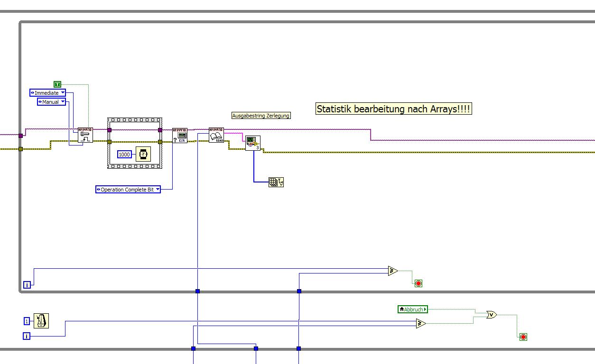Screen dimensions: 595x364
Task: Click the purple input tunnel on sequence frame
Action: [109, 130]
